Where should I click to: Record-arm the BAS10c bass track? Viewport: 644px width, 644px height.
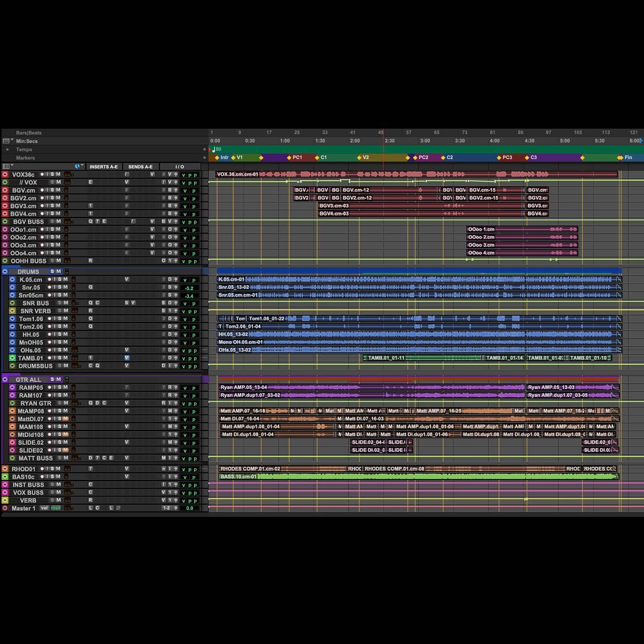[42, 477]
